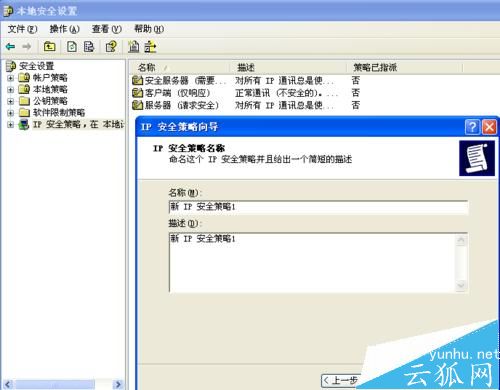This screenshot has height=390, width=500.
Task: Click the tree pane horizontal scrollbar thumb
Action: pyautogui.click(x=54, y=384)
